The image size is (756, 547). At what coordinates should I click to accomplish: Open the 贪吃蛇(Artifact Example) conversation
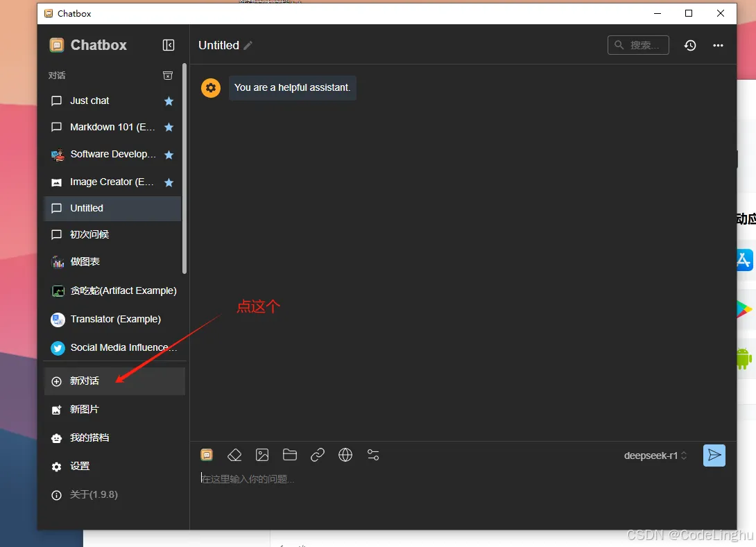[x=114, y=291]
